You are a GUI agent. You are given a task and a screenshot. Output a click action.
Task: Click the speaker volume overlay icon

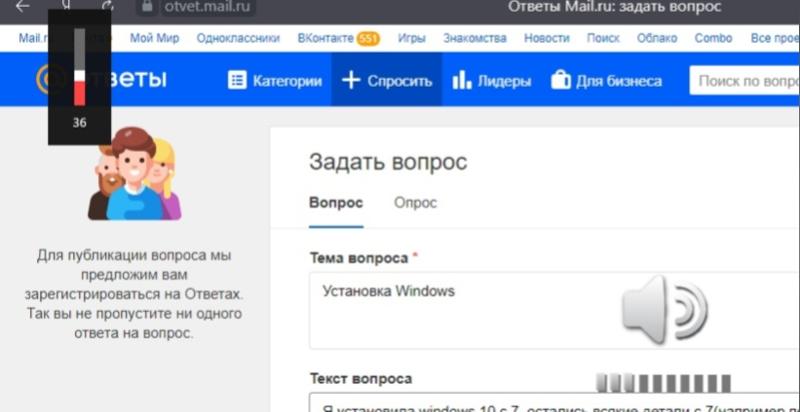click(664, 310)
